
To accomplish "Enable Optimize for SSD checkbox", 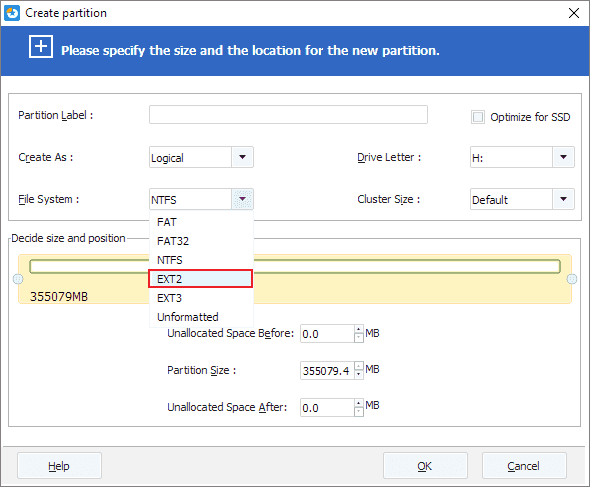I will (x=478, y=117).
